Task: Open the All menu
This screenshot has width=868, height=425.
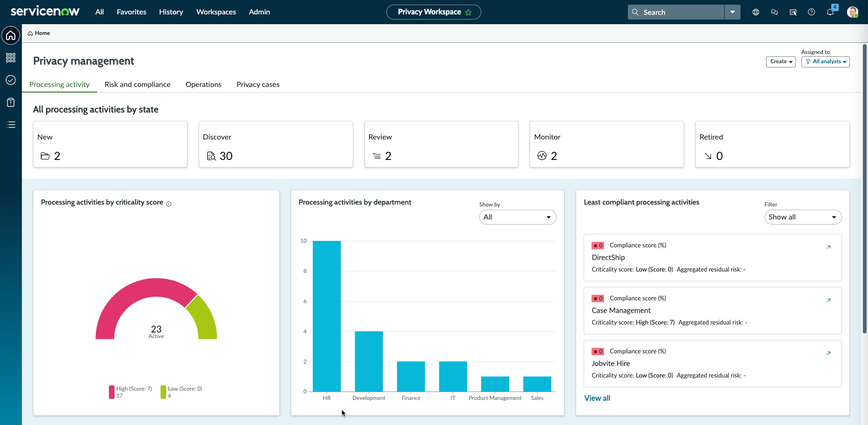Action: tap(100, 12)
